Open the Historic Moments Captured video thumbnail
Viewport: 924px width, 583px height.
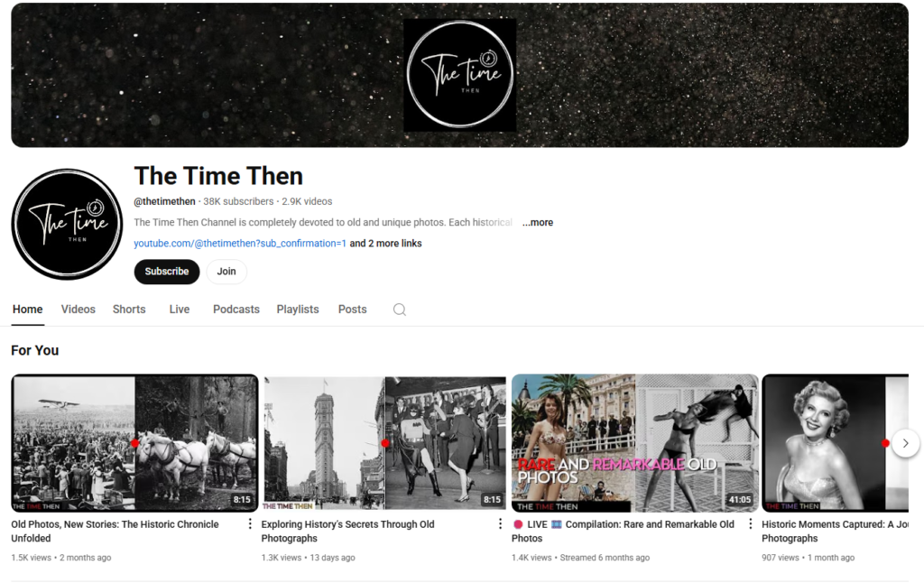click(x=835, y=443)
